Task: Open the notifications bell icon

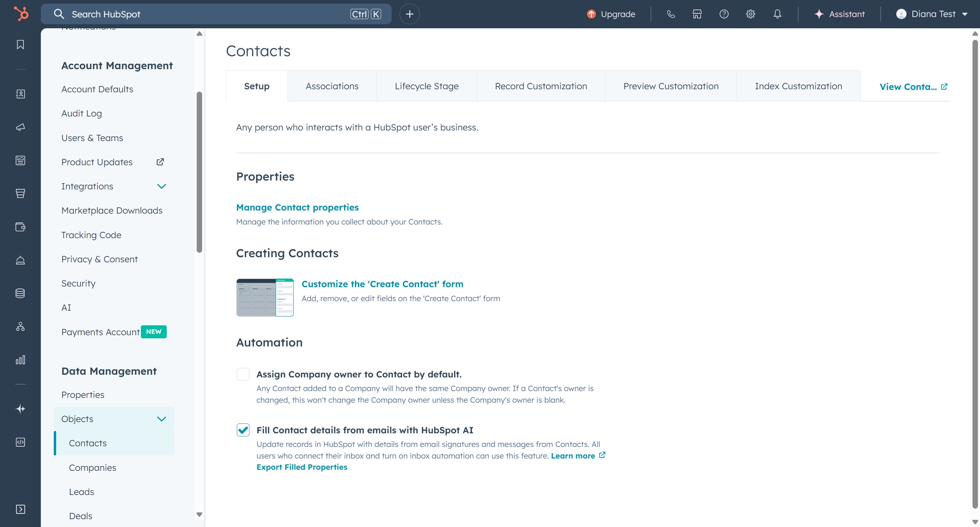Action: [777, 14]
